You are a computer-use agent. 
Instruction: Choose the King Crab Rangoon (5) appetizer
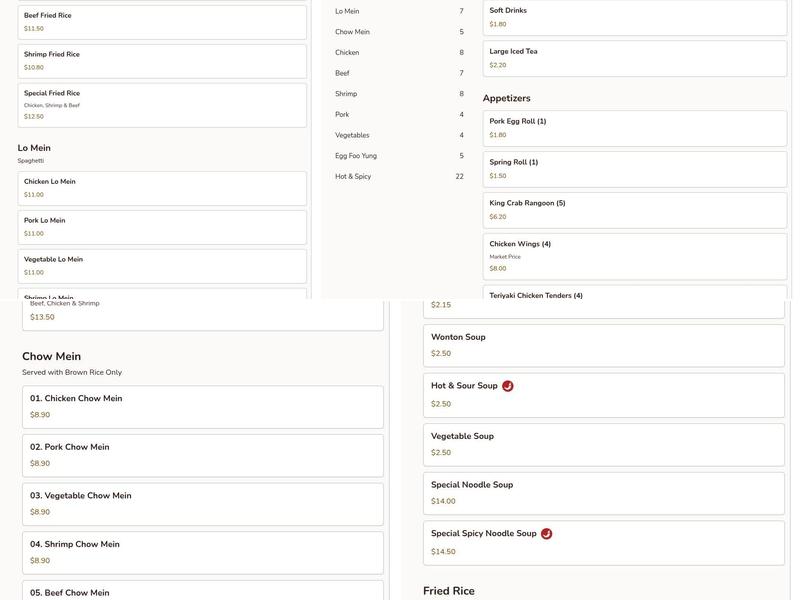[x=634, y=210]
